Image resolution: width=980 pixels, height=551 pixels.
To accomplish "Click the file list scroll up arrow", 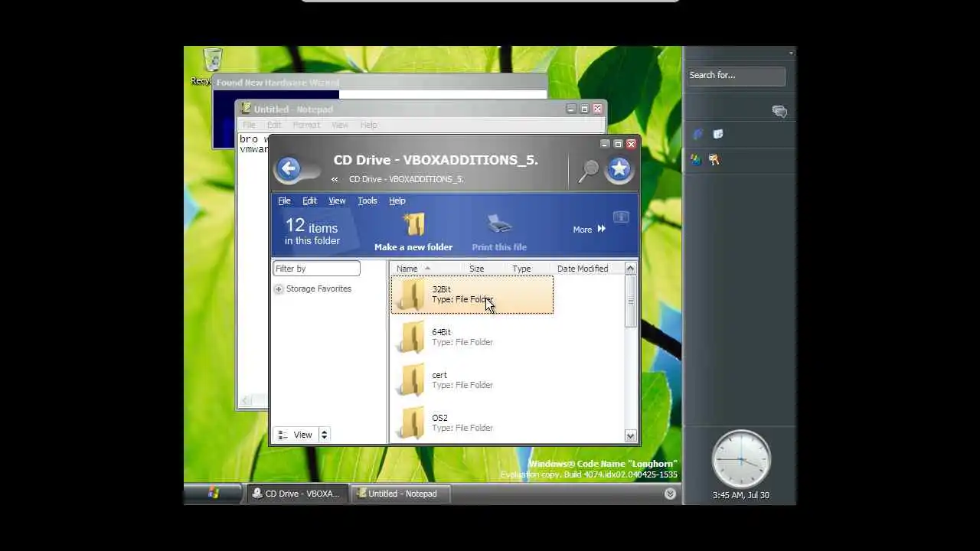I will [x=630, y=269].
